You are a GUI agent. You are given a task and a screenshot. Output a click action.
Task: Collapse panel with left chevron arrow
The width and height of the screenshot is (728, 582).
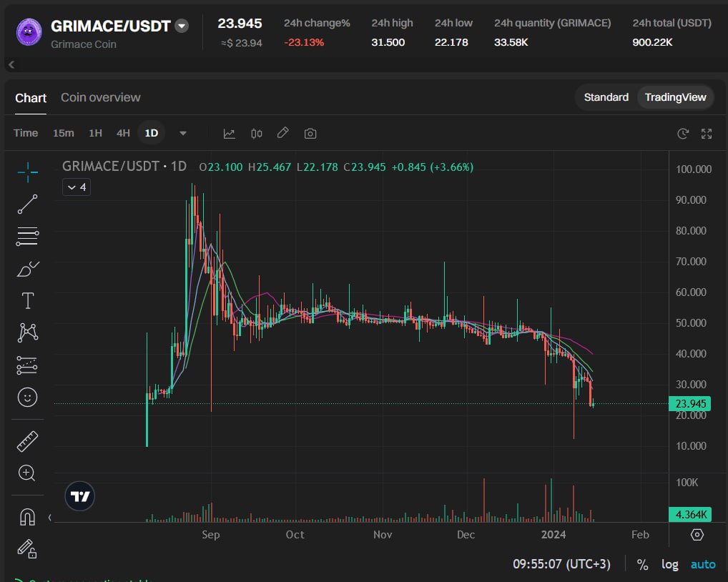click(x=11, y=64)
